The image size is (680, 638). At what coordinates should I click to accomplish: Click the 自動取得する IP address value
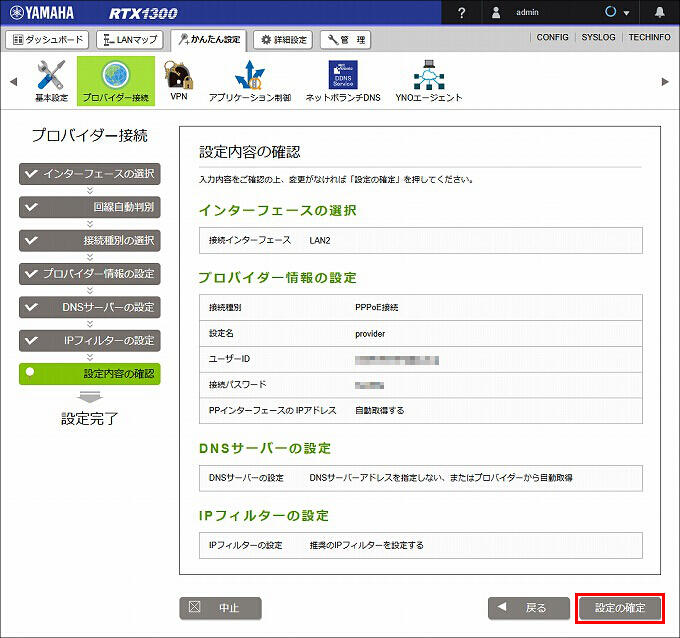pyautogui.click(x=379, y=410)
